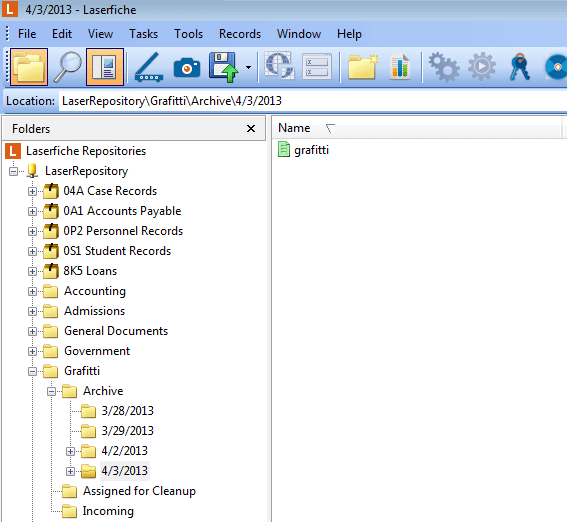The image size is (567, 522).
Task: Expand 8K5 Loans folder
Action: (32, 271)
